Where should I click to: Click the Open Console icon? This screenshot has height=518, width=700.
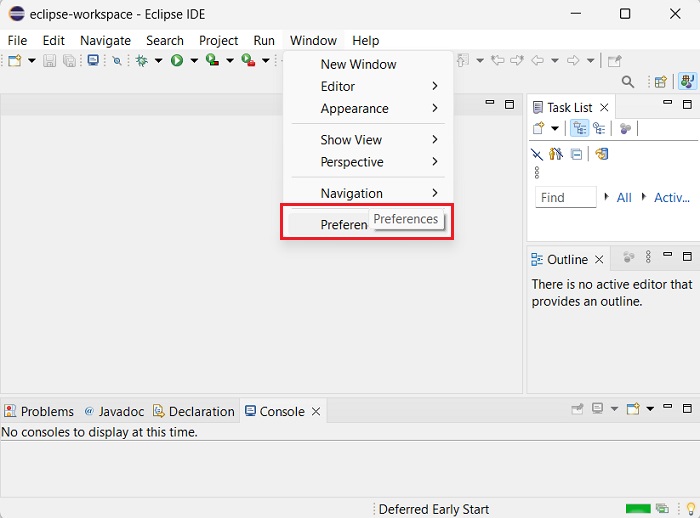pos(633,409)
